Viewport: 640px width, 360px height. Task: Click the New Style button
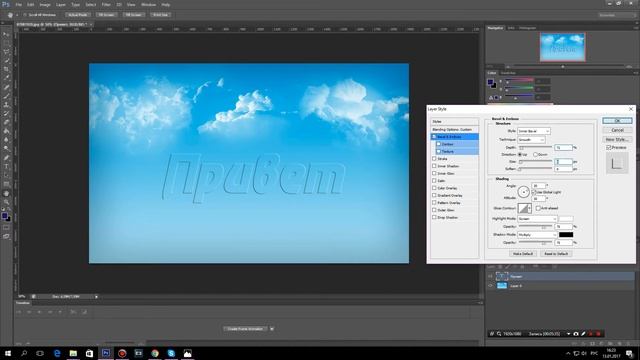(617, 139)
